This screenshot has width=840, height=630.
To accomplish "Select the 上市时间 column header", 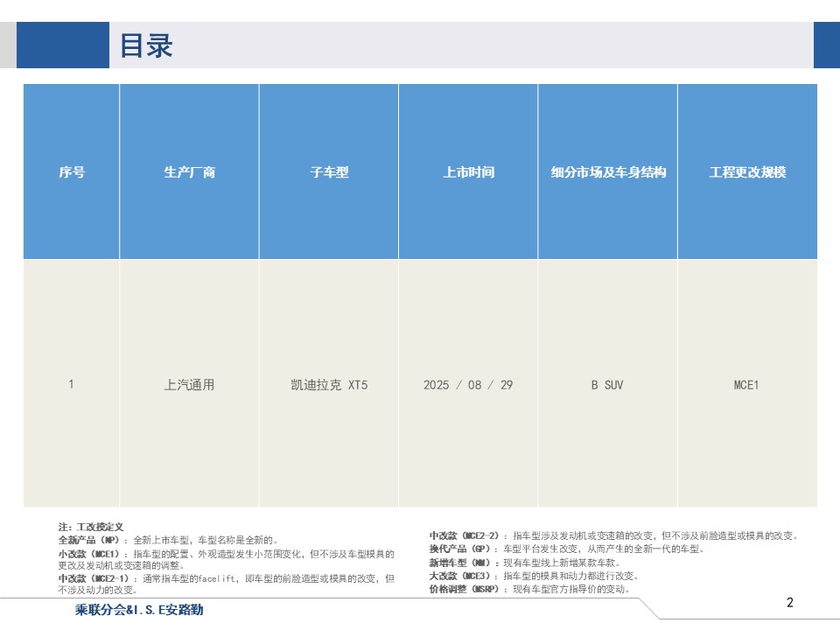I will 468,172.
